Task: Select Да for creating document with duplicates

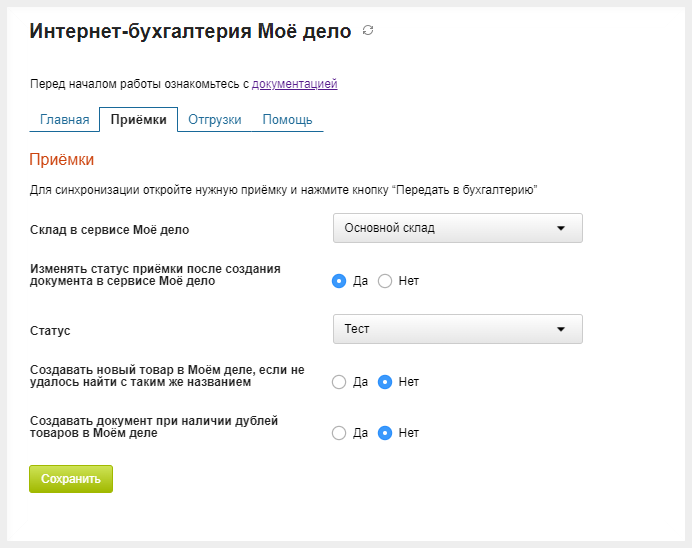Action: (339, 433)
